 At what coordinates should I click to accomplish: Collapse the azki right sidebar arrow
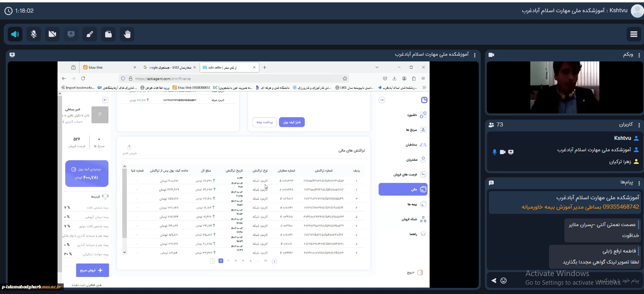tap(382, 100)
